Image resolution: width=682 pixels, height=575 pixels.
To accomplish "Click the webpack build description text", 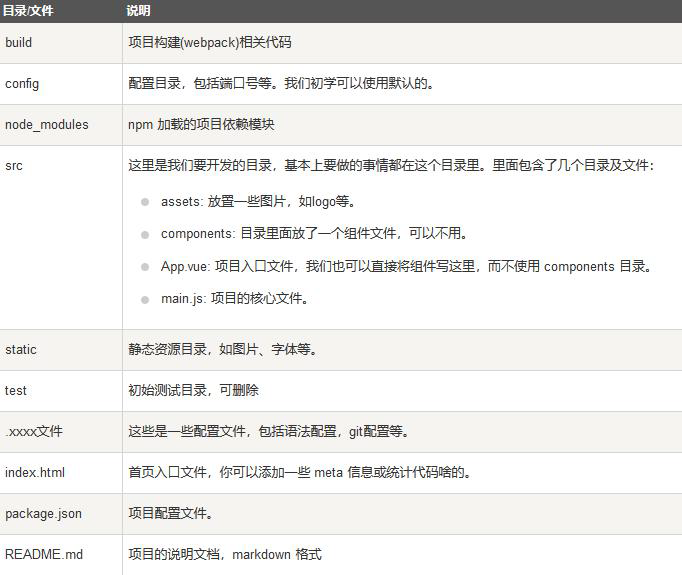I will pos(210,43).
